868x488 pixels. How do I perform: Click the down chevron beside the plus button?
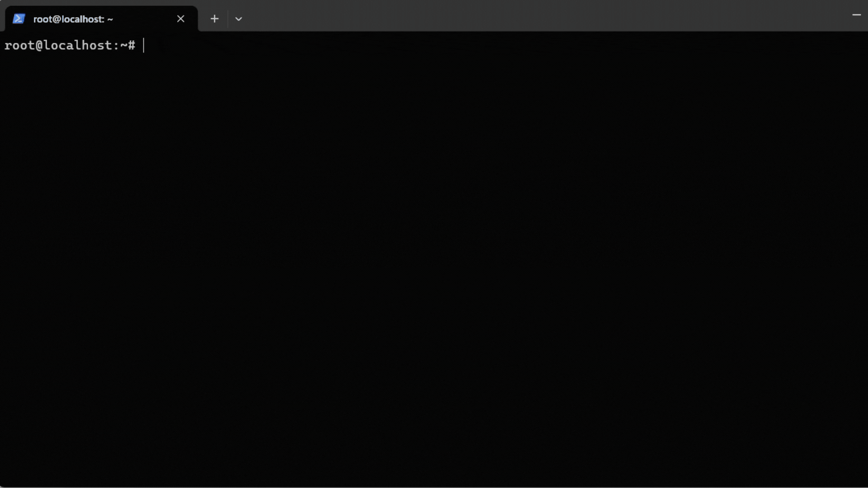(x=239, y=19)
